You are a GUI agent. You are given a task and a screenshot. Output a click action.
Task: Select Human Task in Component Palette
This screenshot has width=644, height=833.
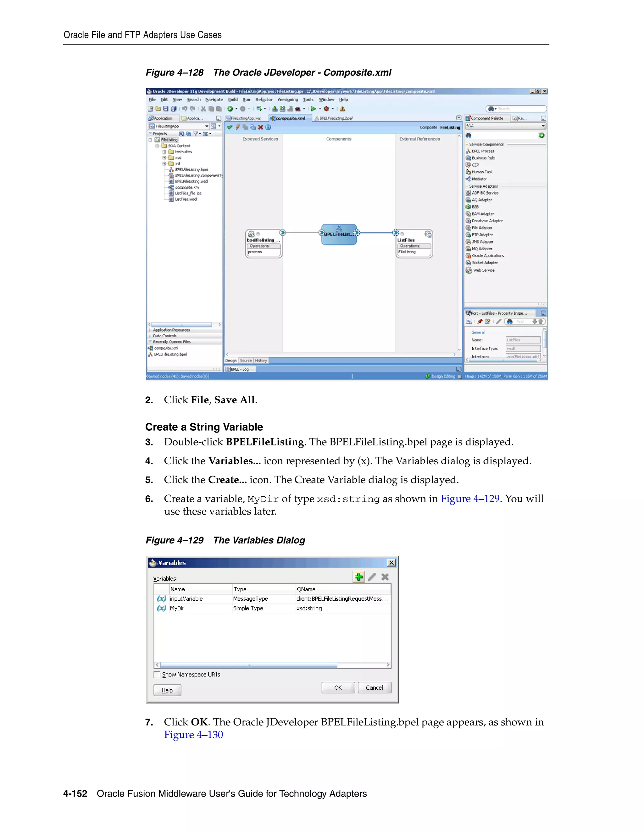pyautogui.click(x=479, y=172)
